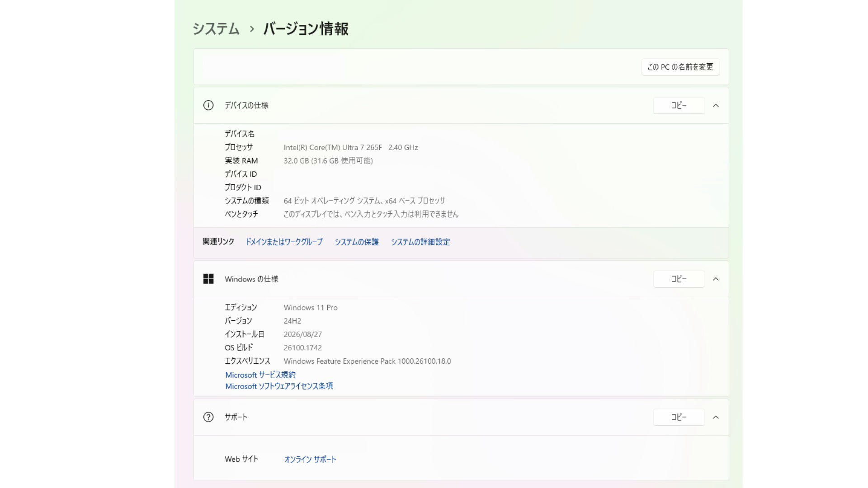This screenshot has width=868, height=488.
Task: Click the install date 2026/08/27
Action: coord(303,334)
